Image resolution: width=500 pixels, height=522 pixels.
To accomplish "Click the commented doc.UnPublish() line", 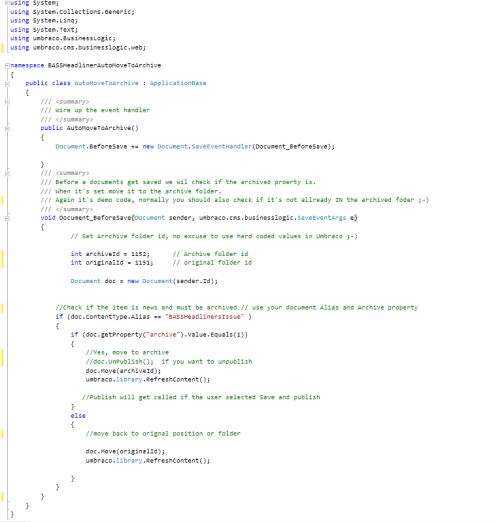I will (x=169, y=362).
